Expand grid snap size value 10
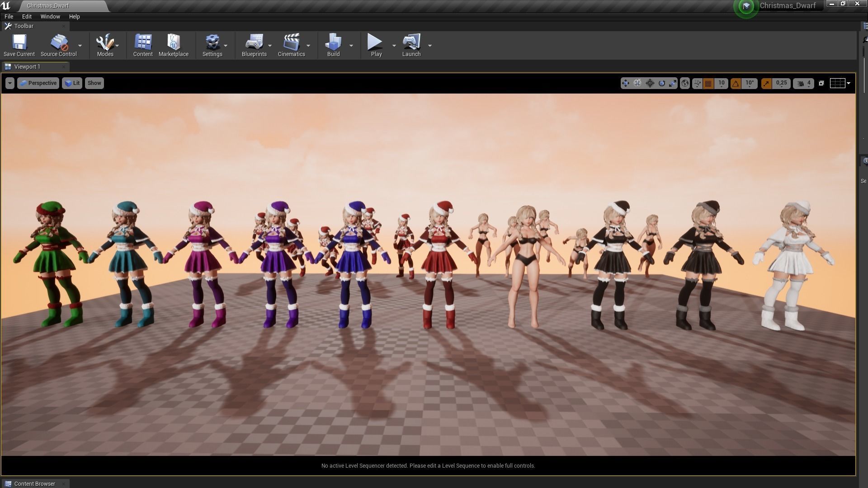Viewport: 868px width, 488px height. click(722, 83)
